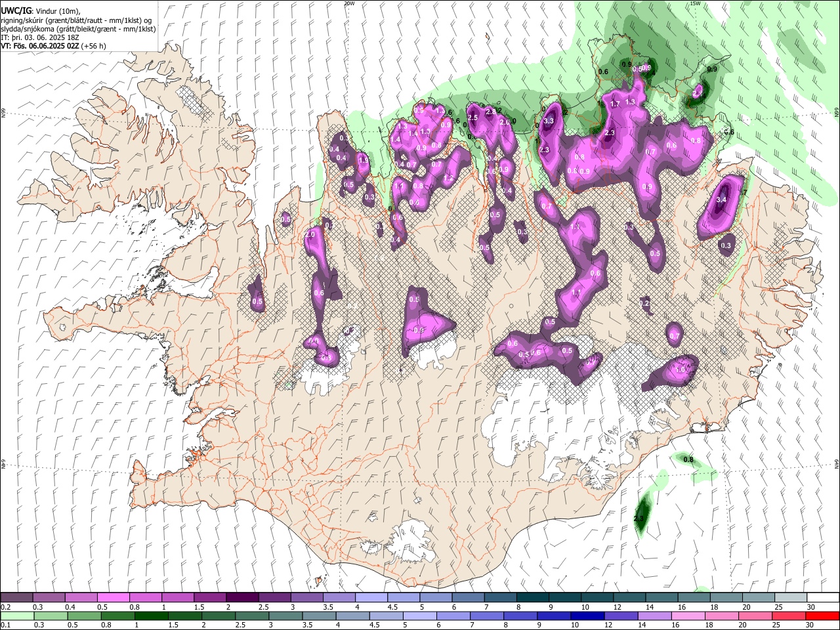Click the light gray 25–30 snow legend swatch
The width and height of the screenshot is (840, 630).
(790, 597)
